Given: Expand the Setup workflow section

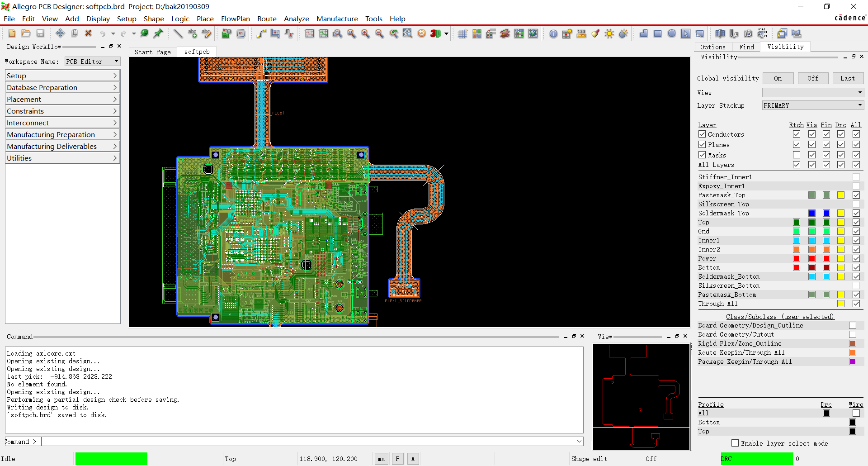Looking at the screenshot, I should coord(62,76).
